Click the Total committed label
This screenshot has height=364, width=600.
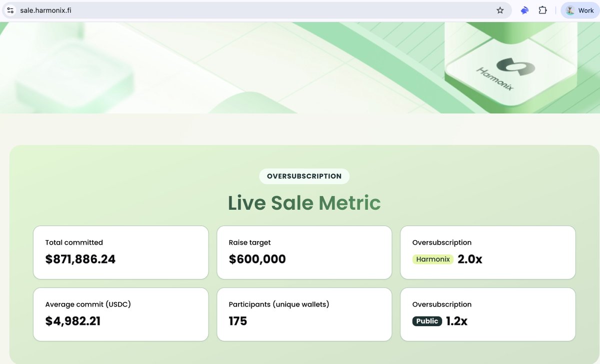tap(74, 243)
